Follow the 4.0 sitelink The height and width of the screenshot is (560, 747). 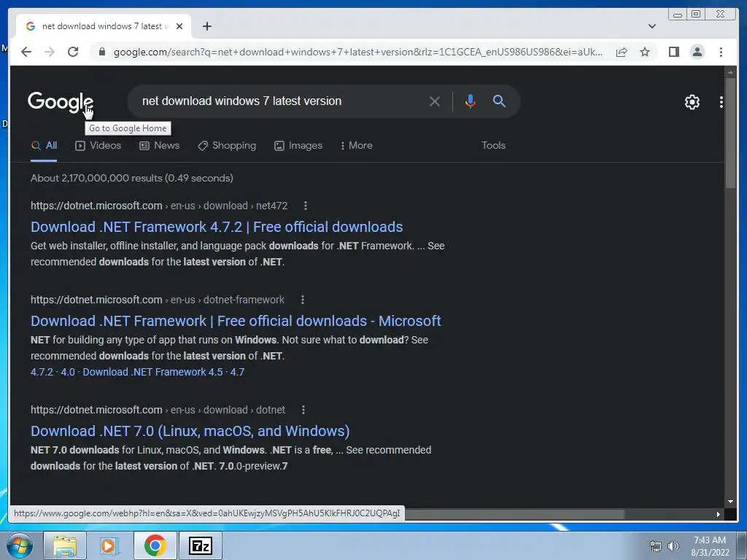pyautogui.click(x=68, y=372)
